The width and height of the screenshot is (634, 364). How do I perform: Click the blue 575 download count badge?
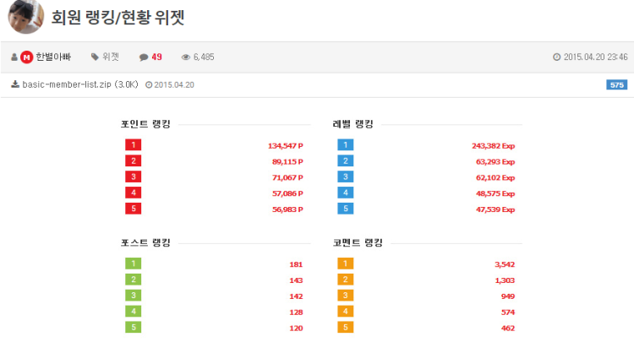coord(616,84)
